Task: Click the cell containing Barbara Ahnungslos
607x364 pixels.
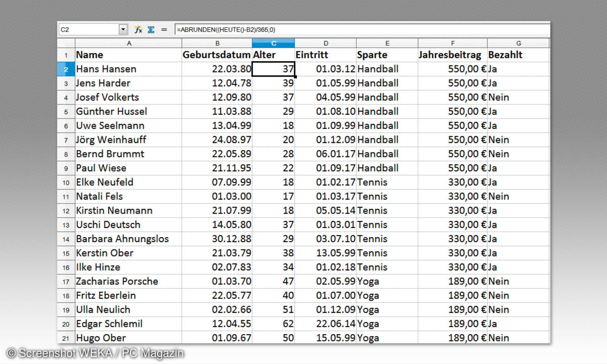Action: [x=122, y=238]
